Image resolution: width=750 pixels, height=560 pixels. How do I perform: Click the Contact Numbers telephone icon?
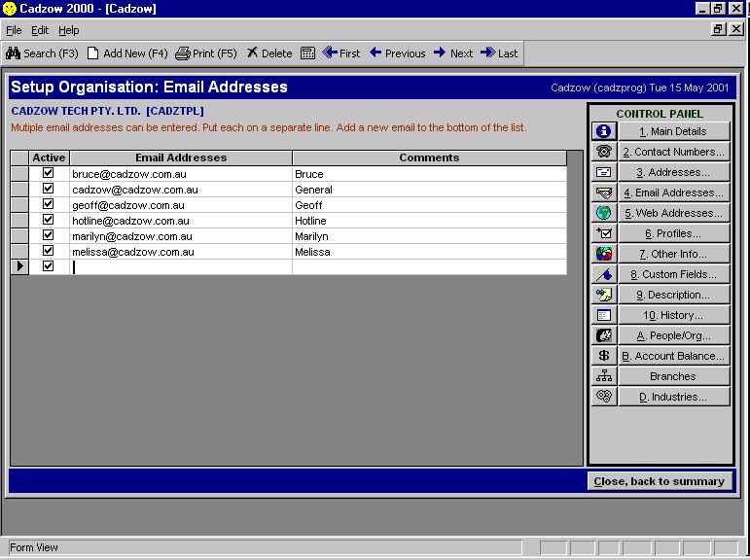tap(604, 152)
